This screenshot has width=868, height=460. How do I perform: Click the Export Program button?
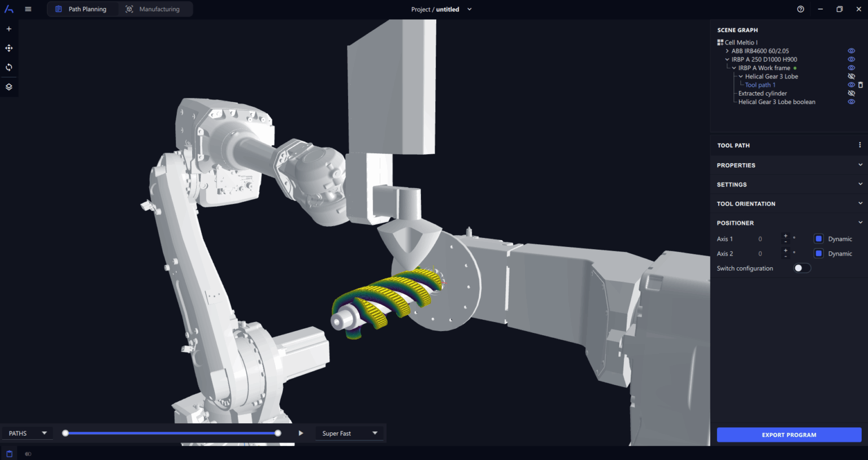pos(789,435)
